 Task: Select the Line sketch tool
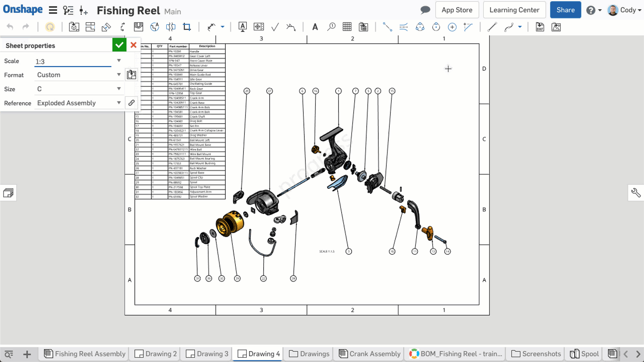[492, 27]
